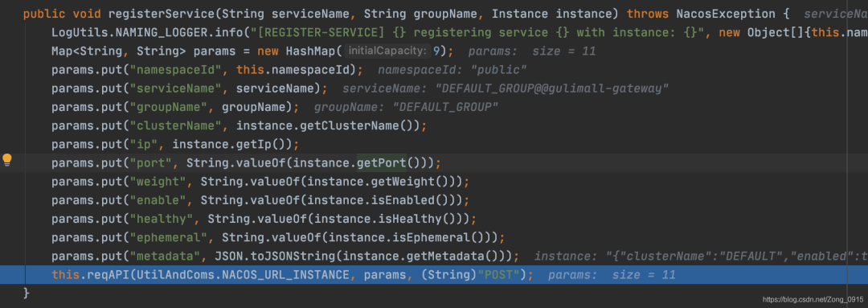Viewport: 868px width, 308px height.
Task: Click the inline groupName debug value
Action: click(407, 108)
